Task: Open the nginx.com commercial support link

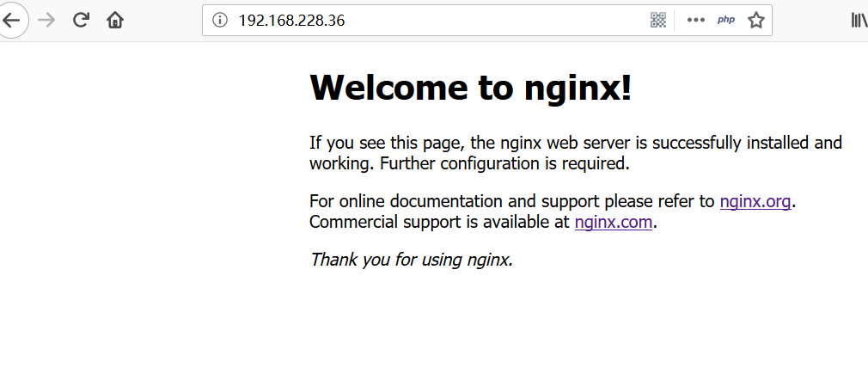Action: point(614,222)
